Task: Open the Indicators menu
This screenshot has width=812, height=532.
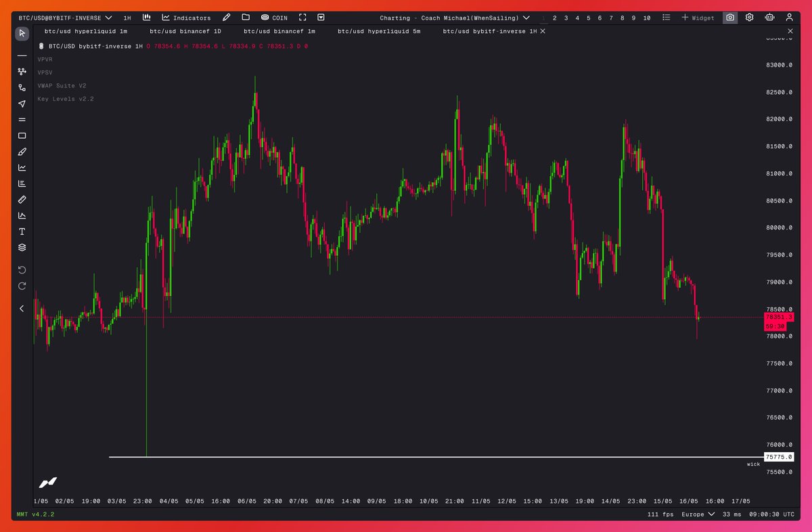Action: pos(186,18)
